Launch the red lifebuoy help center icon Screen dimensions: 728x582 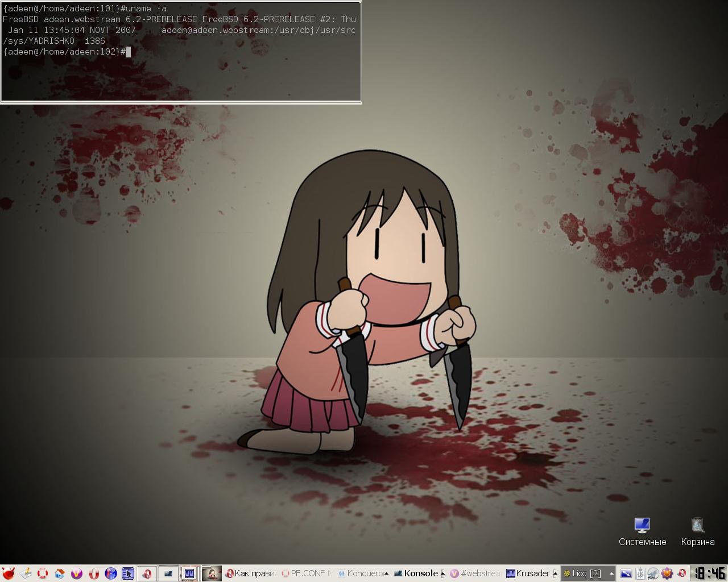pyautogui.click(x=43, y=573)
